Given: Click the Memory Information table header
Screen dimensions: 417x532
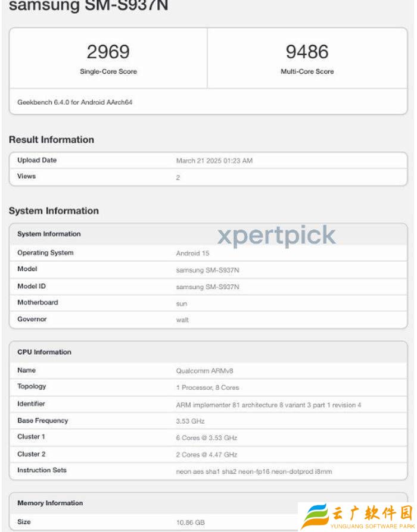Looking at the screenshot, I should 50,503.
